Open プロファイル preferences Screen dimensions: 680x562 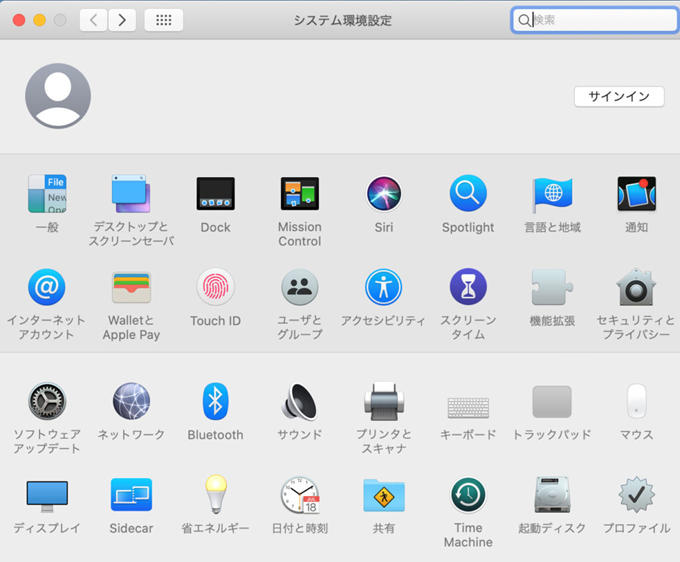pos(636,495)
